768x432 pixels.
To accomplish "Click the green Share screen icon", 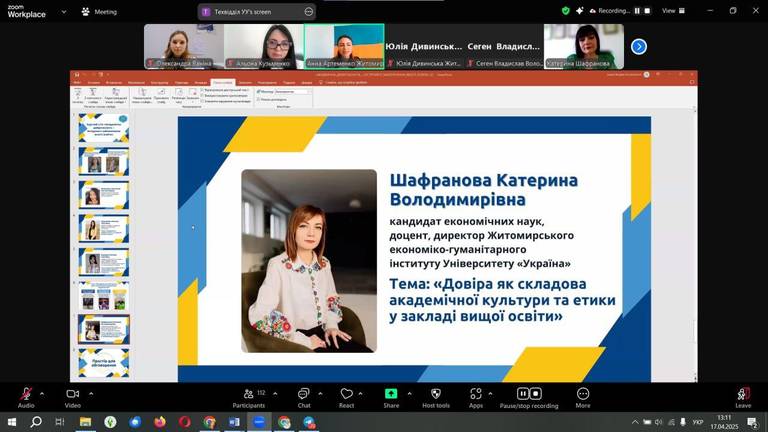I will 391,394.
